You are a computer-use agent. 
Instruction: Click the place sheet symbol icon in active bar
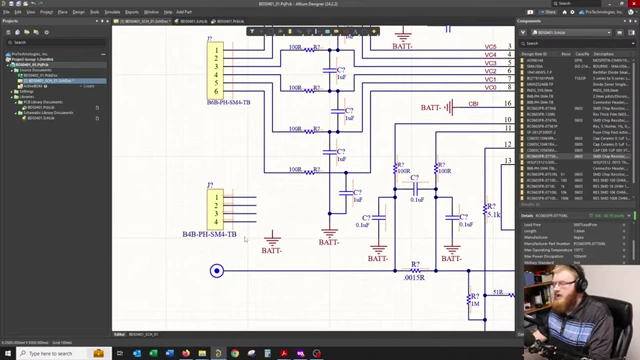pos(327,31)
